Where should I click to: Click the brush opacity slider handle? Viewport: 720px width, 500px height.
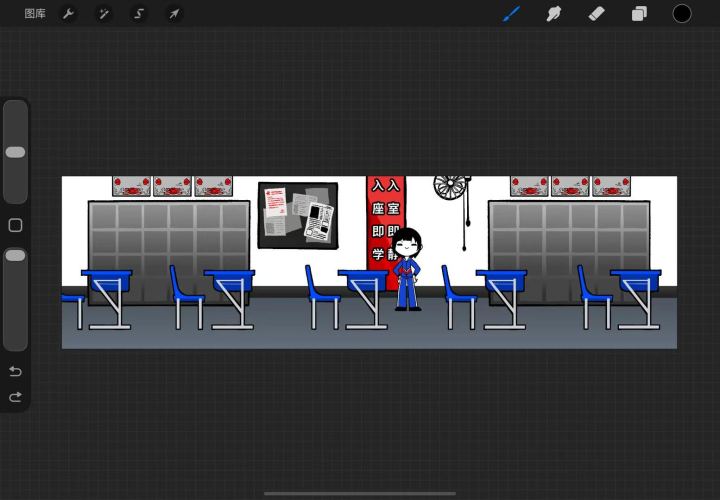point(15,256)
